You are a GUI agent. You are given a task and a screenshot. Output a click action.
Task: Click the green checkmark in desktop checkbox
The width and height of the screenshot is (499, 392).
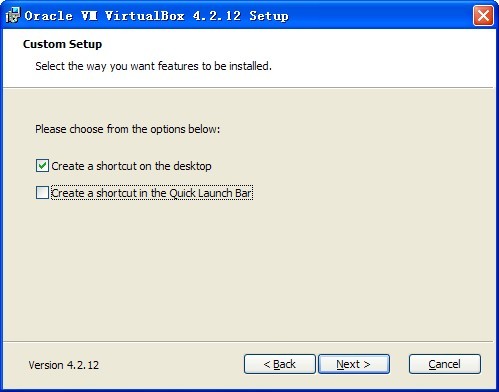click(x=42, y=166)
